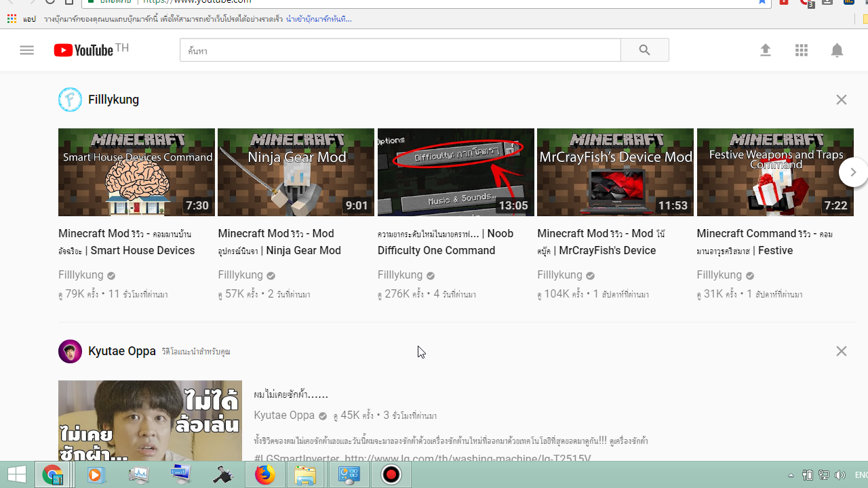Open Fillykung channel avatar icon

coord(70,100)
